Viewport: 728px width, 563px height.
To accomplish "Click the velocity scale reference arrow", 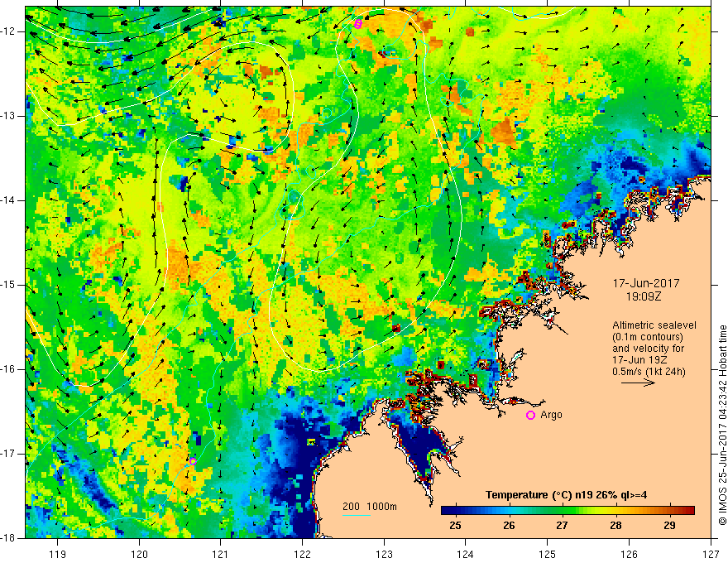I will pos(639,383).
